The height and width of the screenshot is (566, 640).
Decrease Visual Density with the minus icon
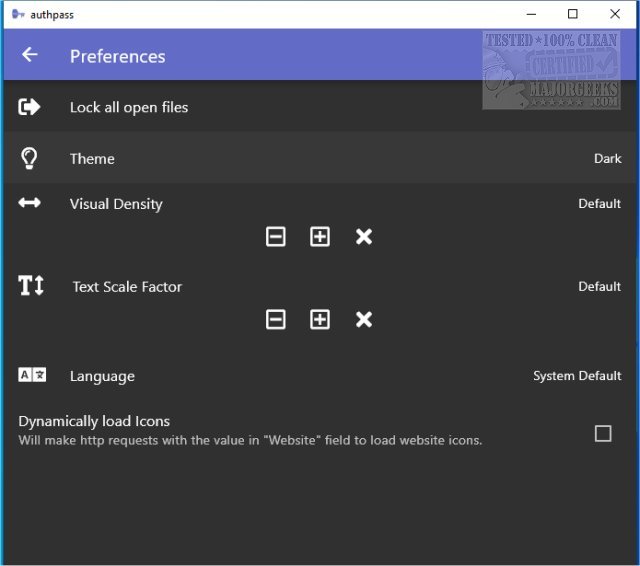click(x=276, y=237)
